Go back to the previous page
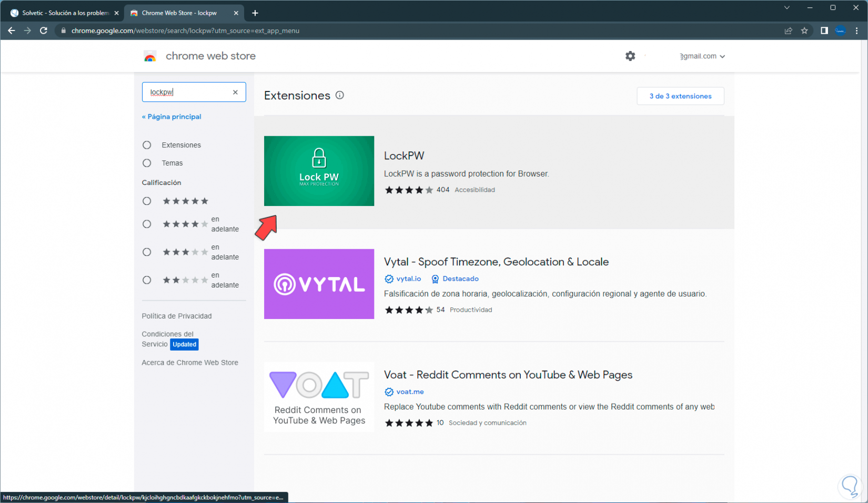The width and height of the screenshot is (868, 503). pos(12,30)
